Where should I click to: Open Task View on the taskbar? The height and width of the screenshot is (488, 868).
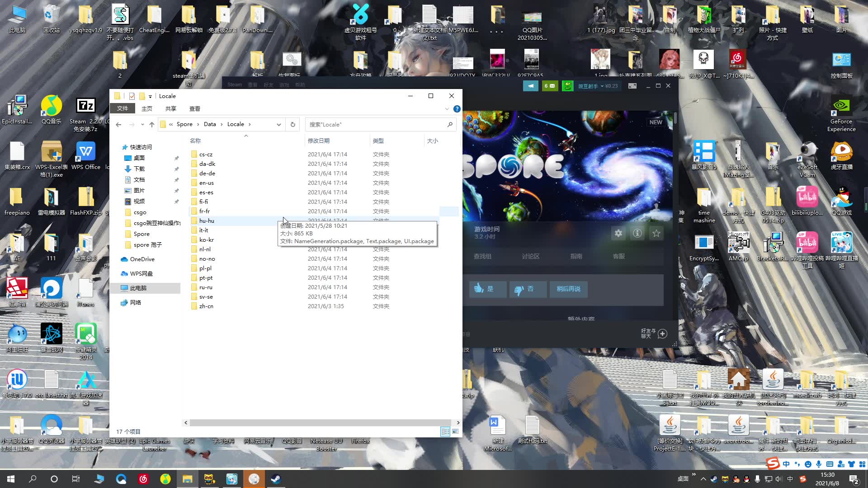pyautogui.click(x=76, y=479)
